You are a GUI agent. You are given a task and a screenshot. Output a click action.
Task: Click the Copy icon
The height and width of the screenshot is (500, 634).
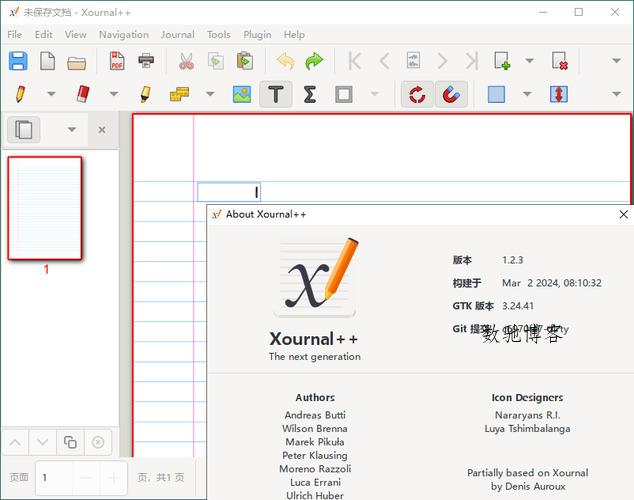click(216, 61)
